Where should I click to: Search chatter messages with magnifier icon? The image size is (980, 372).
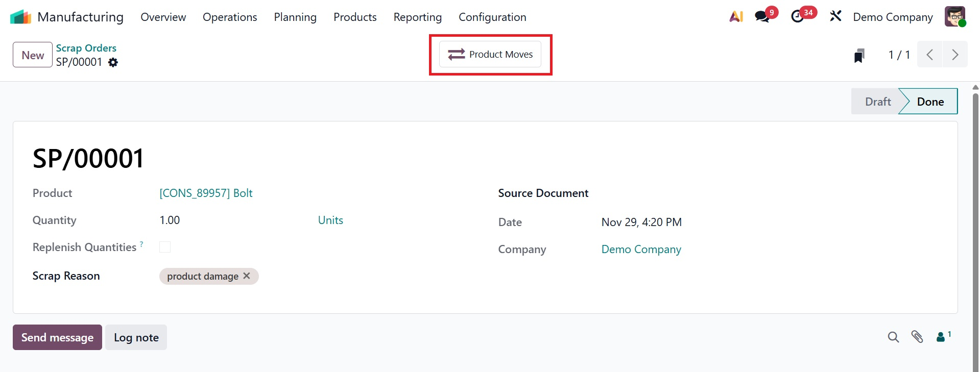893,337
